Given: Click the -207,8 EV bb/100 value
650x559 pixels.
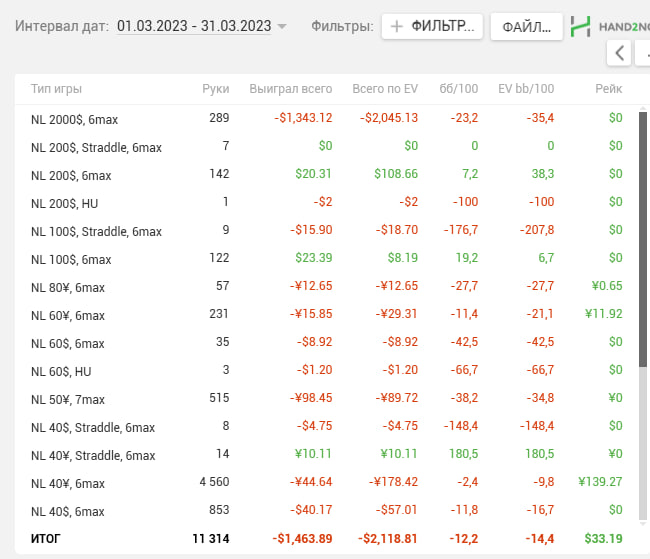Looking at the screenshot, I should tap(537, 230).
